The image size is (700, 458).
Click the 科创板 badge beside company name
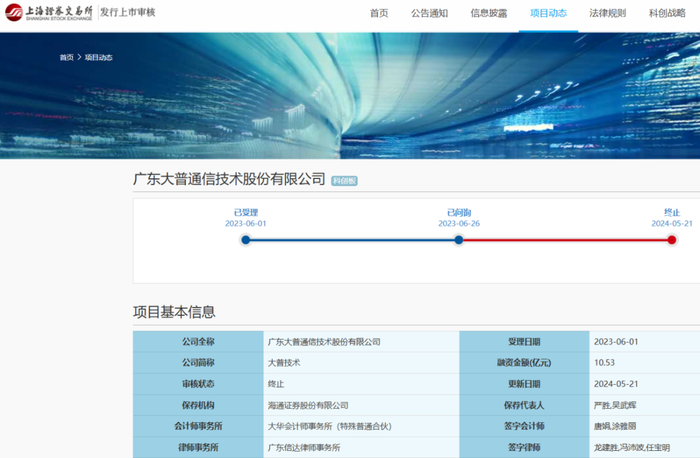pos(344,180)
